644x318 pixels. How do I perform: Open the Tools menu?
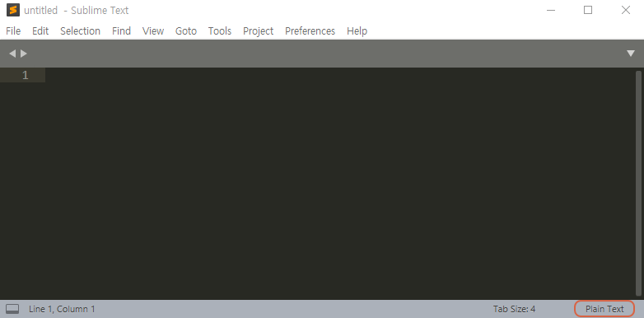pyautogui.click(x=219, y=30)
